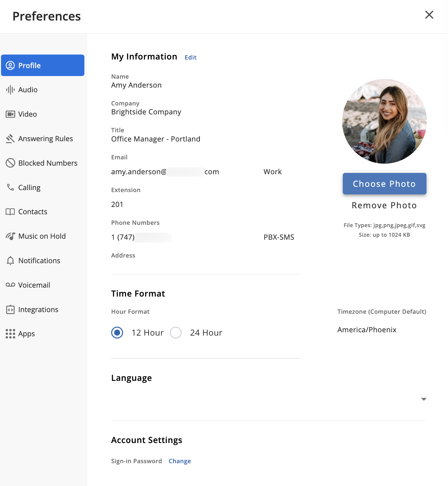This screenshot has width=448, height=486.
Task: Expand the Language dropdown arrow
Action: (x=424, y=399)
